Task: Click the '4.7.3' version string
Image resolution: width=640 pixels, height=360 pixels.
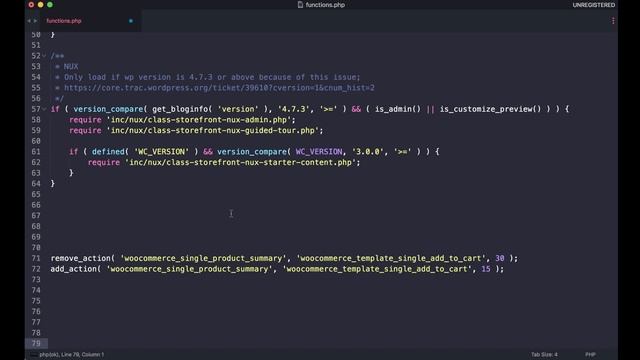Action: 293,109
